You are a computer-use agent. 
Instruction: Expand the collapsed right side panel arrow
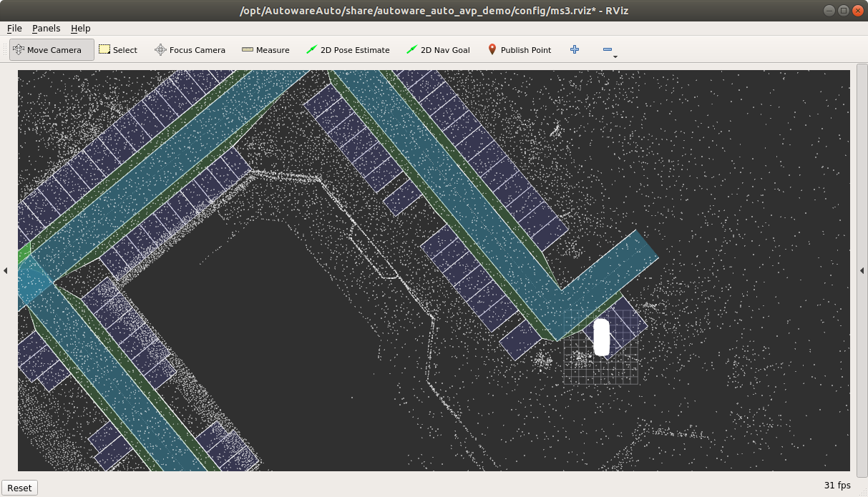pos(862,270)
